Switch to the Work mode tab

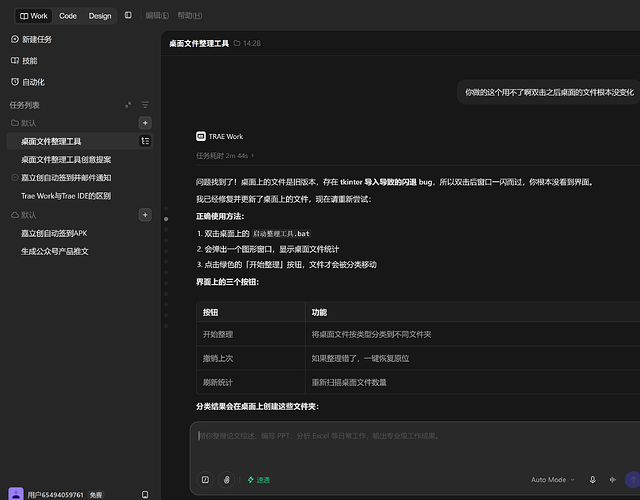click(33, 16)
